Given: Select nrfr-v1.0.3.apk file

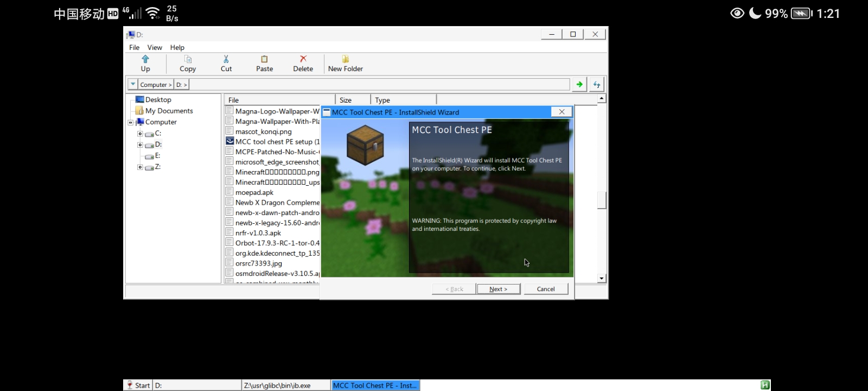Looking at the screenshot, I should (x=254, y=233).
